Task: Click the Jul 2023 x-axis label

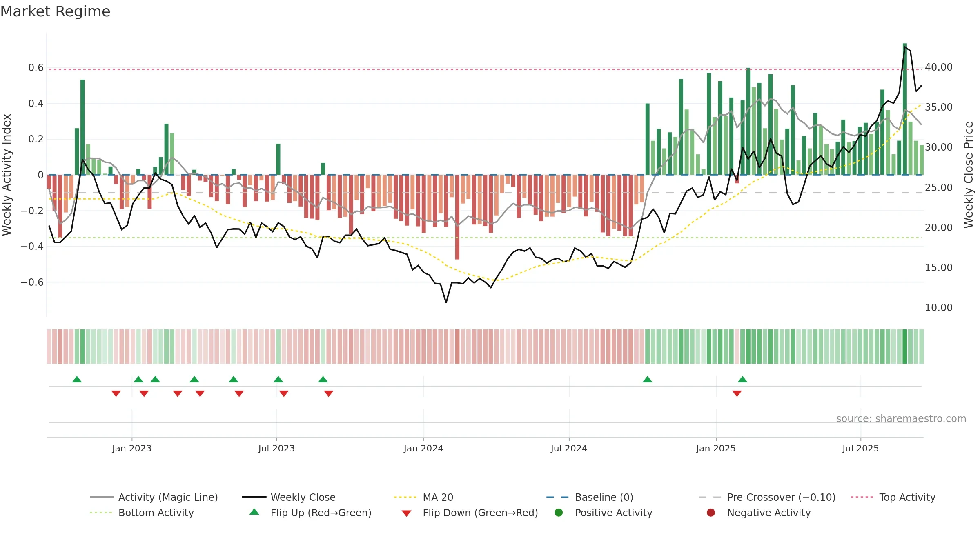Action: (276, 448)
